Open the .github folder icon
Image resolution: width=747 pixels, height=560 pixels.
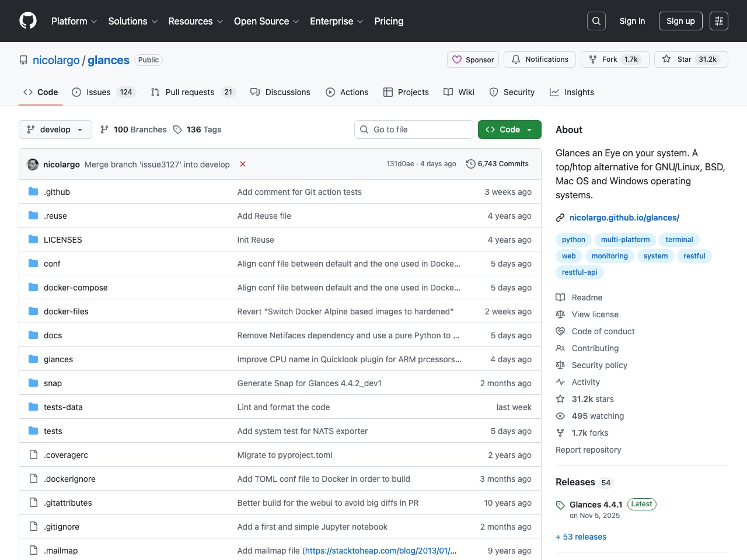[33, 191]
